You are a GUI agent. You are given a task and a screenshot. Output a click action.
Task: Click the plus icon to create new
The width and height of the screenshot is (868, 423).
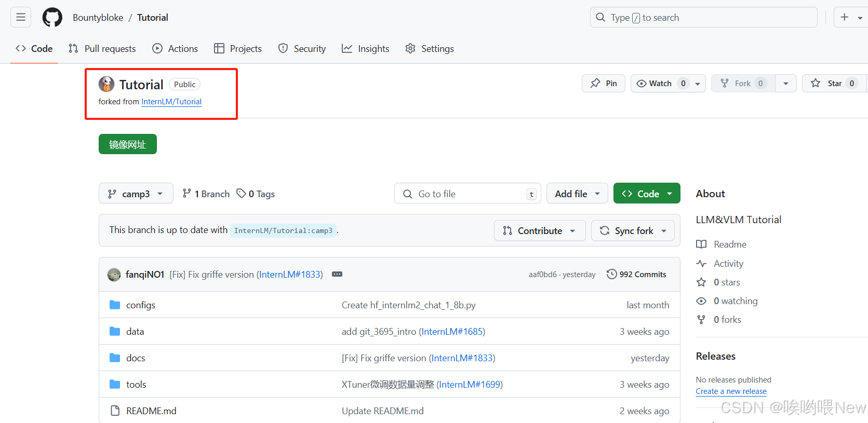[845, 17]
